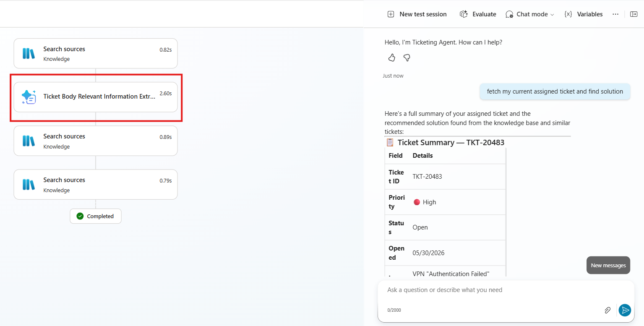Screen dimensions: 644x326
Task: Click the Details column header
Action: [x=422, y=156]
